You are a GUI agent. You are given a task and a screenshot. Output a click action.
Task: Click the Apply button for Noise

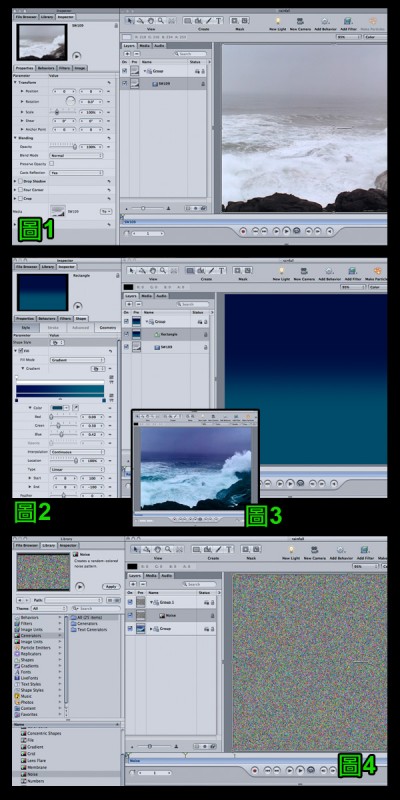(111, 587)
